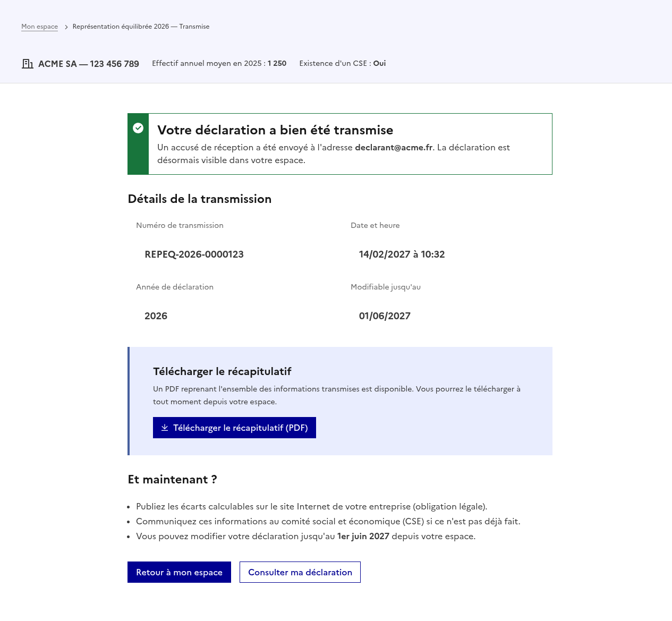Click the green success checkmark icon
This screenshot has height=621, width=672.
pyautogui.click(x=138, y=128)
